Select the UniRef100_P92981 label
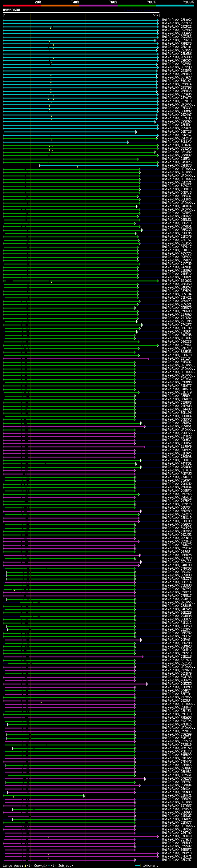Image resolution: width=197 pixels, height=868 pixels. click(177, 64)
